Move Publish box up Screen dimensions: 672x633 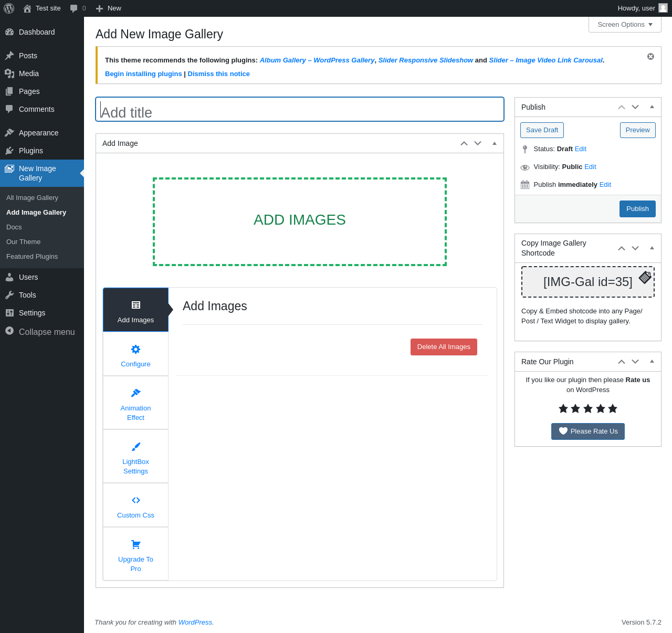(622, 107)
